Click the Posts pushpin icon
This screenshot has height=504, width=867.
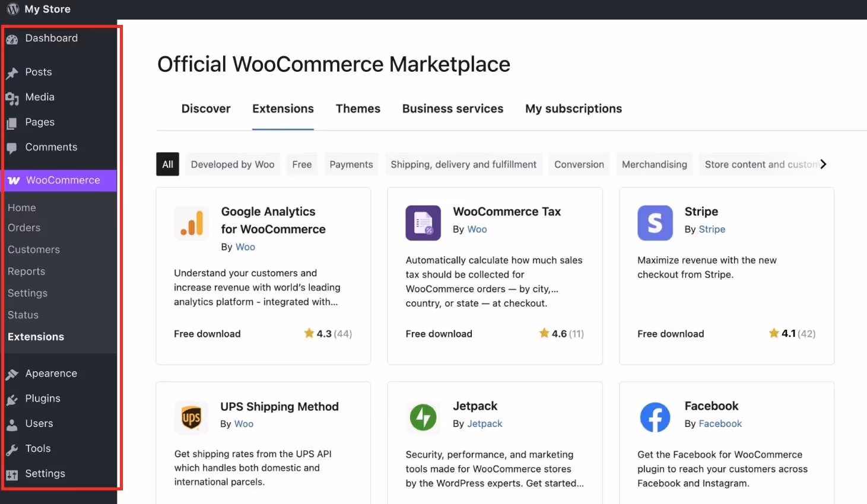(12, 74)
